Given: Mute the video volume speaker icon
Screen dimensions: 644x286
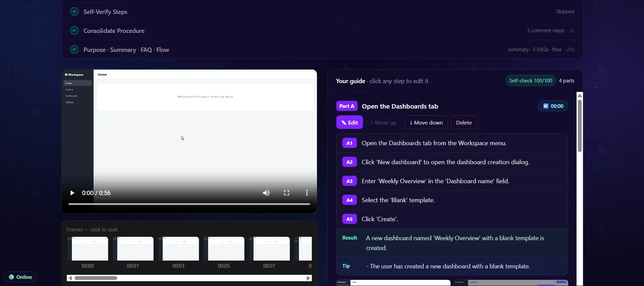Looking at the screenshot, I should tap(266, 193).
